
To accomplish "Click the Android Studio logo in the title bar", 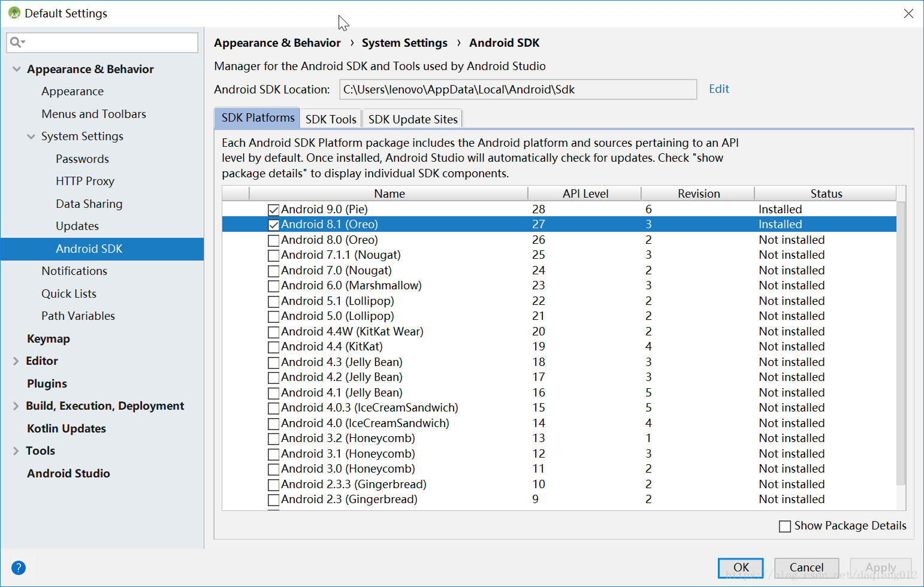I will (13, 13).
